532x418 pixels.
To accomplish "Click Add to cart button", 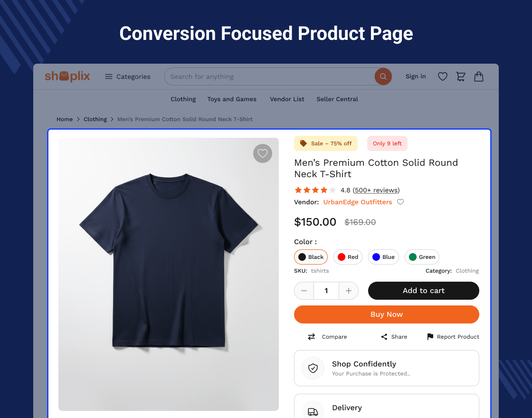I will (423, 291).
